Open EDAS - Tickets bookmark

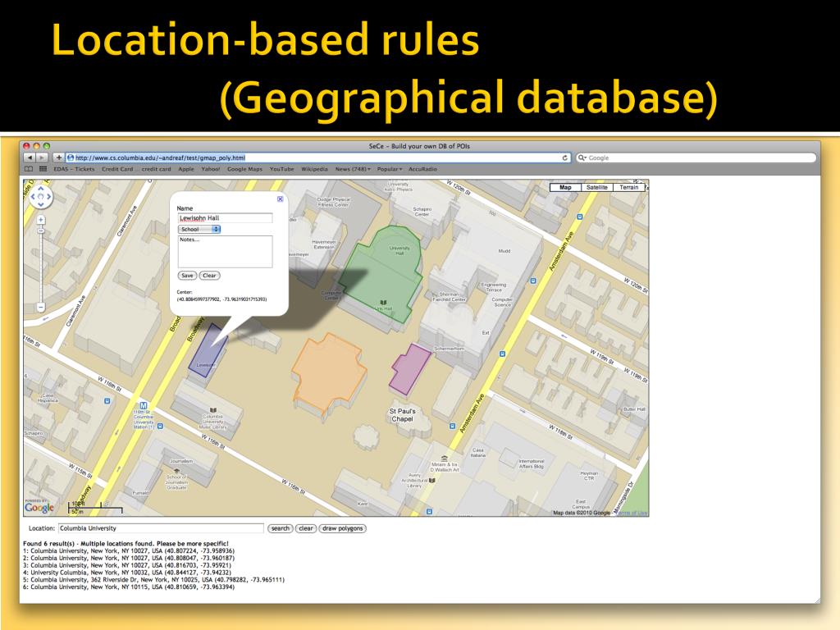click(x=74, y=169)
